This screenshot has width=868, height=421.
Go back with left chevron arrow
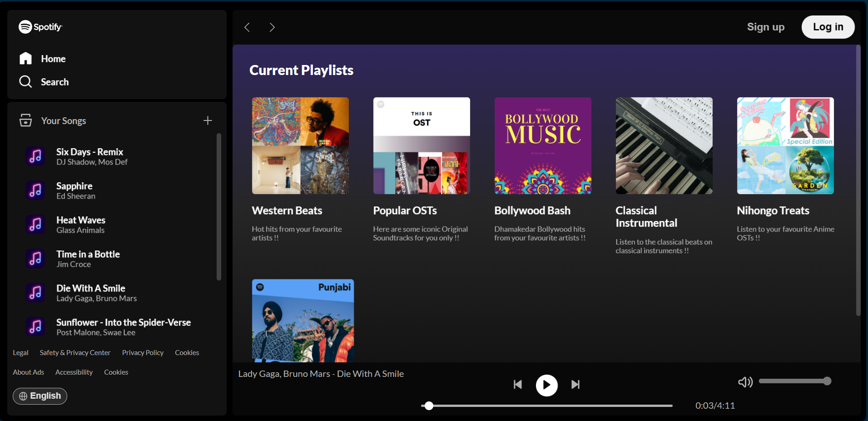[247, 27]
